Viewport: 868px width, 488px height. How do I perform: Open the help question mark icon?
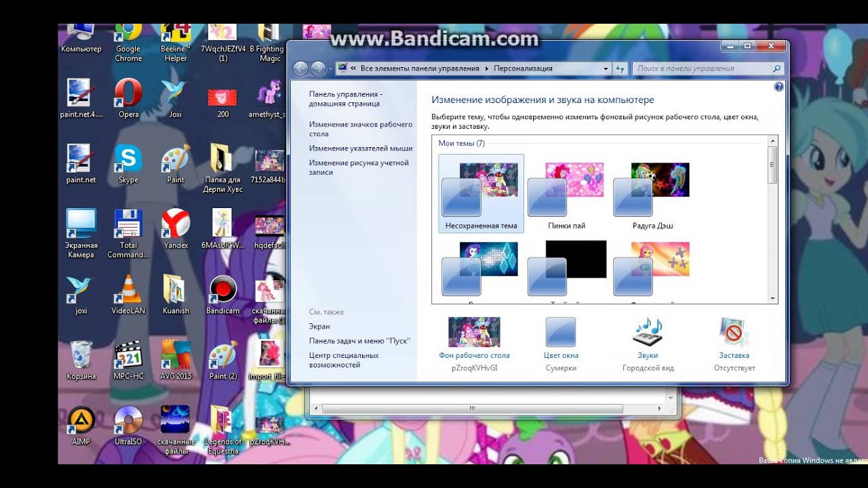click(x=778, y=87)
